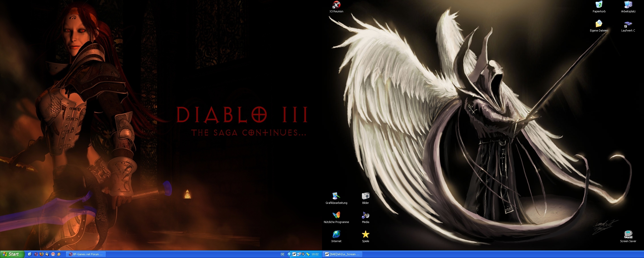The width and height of the screenshot is (644, 258).
Task: Launch Opera from the quick launch bar
Action: (x=36, y=254)
